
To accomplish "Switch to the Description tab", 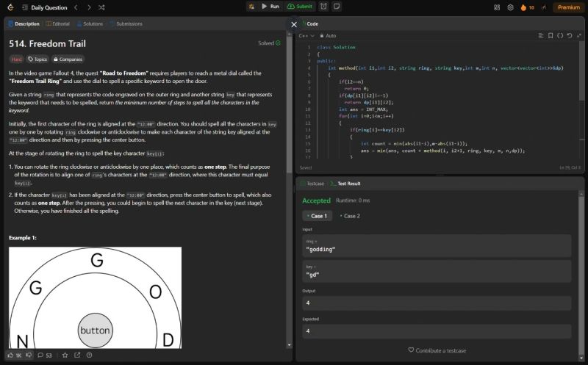I will (x=24, y=24).
